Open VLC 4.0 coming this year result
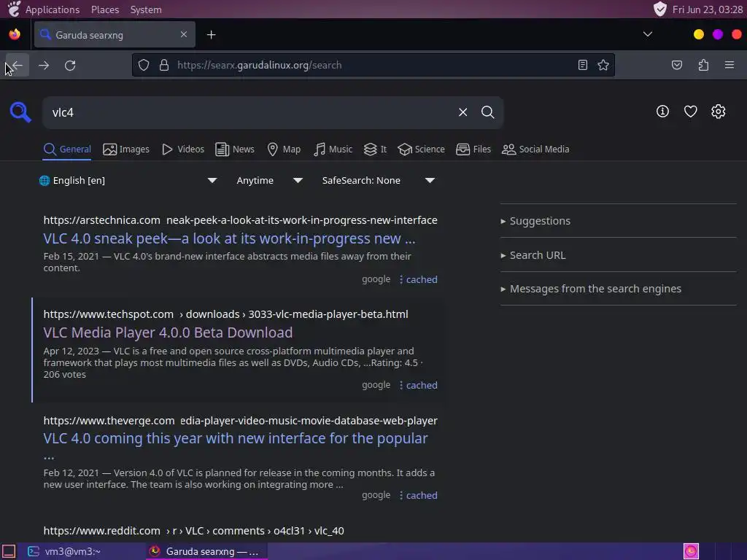The image size is (747, 560). pos(236,438)
